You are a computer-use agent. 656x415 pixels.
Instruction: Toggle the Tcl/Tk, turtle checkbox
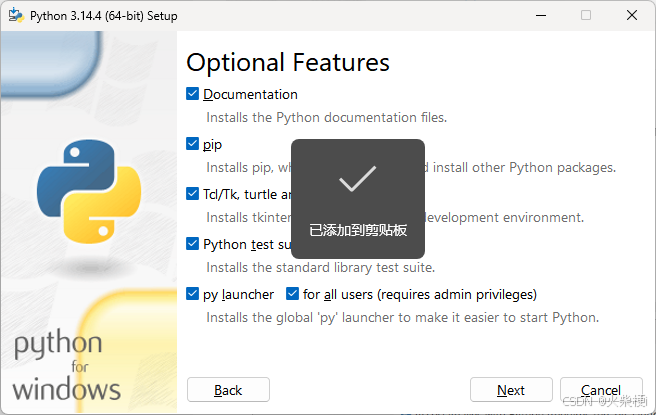pyautogui.click(x=192, y=194)
